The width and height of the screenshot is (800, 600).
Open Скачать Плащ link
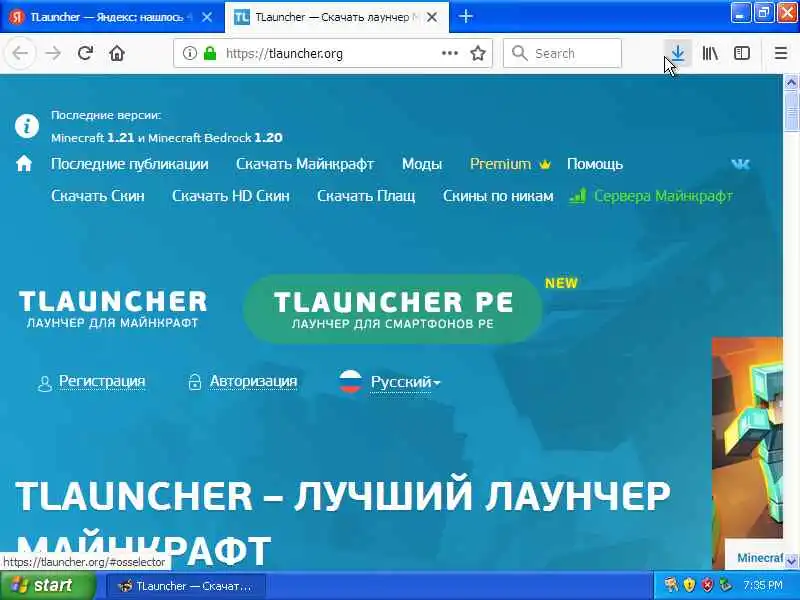366,196
